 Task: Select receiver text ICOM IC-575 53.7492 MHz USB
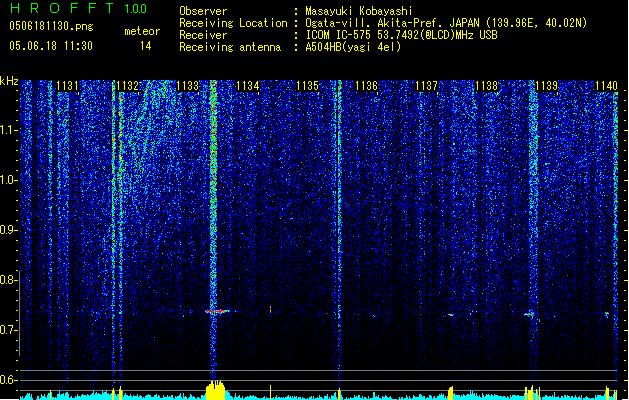pyautogui.click(x=401, y=35)
